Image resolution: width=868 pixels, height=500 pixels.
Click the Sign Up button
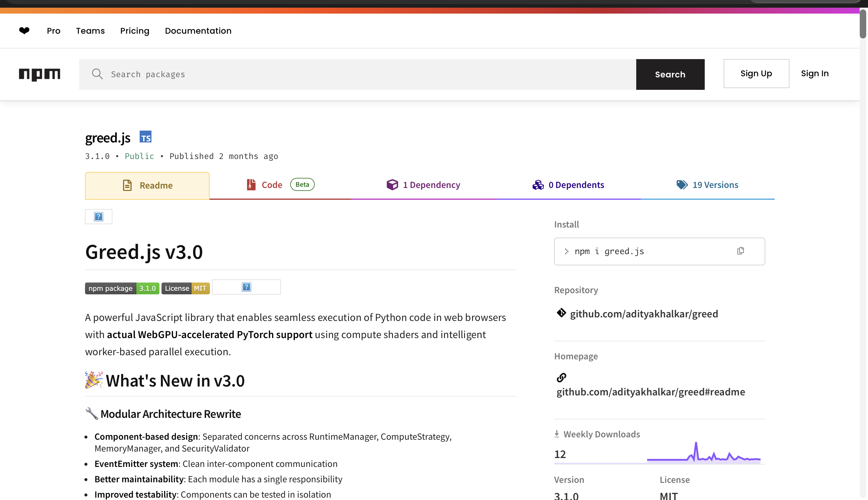coord(756,73)
